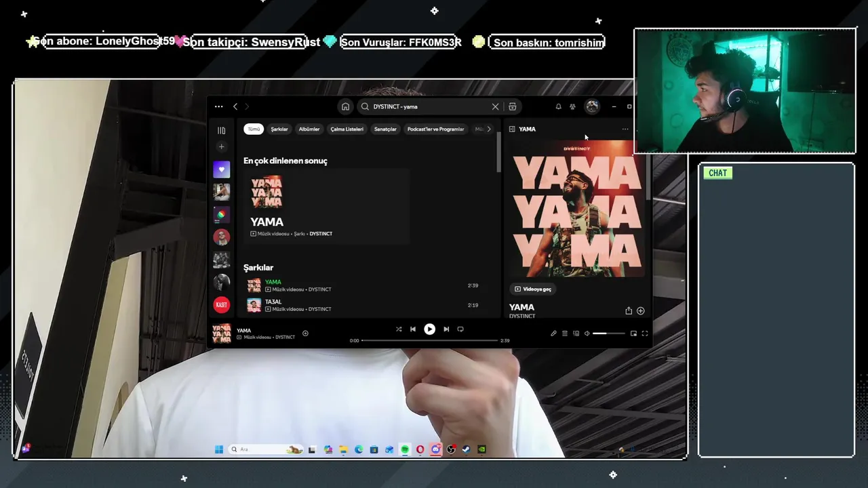
Task: Open the play queue icon
Action: [565, 333]
